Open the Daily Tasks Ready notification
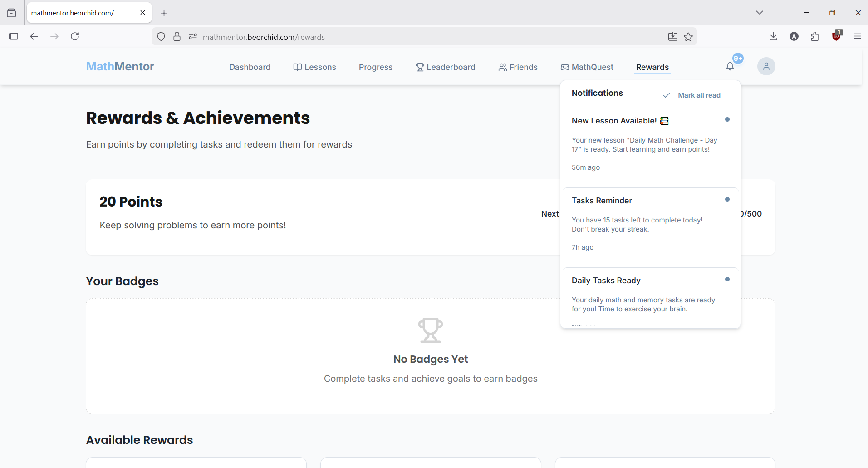Viewport: 868px width, 468px height. pyautogui.click(x=650, y=298)
